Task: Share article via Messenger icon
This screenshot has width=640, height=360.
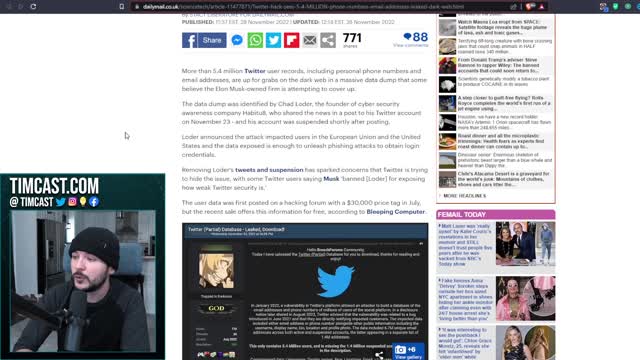Action: pyautogui.click(x=237, y=40)
